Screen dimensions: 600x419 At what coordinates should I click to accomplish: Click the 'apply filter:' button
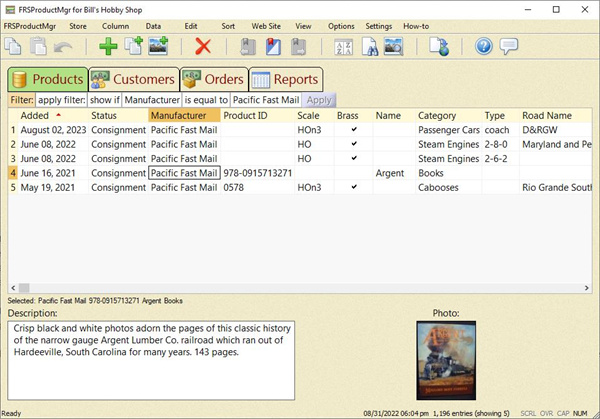click(x=61, y=100)
